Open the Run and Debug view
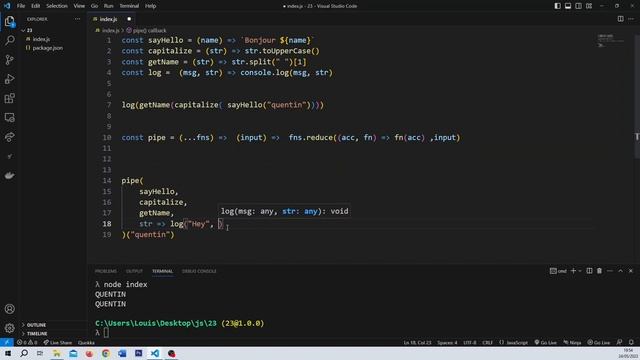The height and width of the screenshot is (360, 640). pyautogui.click(x=9, y=79)
